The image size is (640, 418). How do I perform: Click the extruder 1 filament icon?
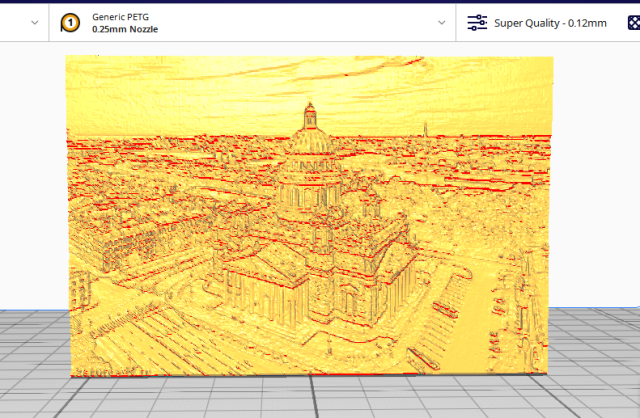tap(70, 22)
